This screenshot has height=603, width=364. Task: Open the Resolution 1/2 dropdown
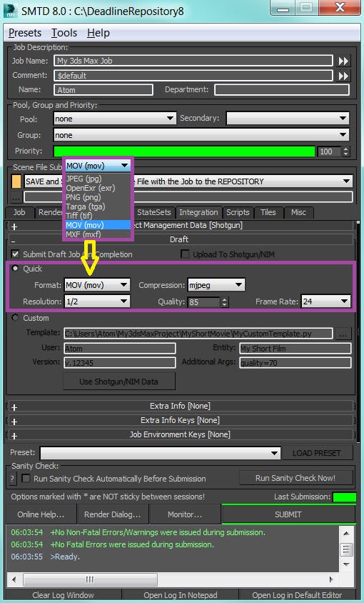[97, 301]
